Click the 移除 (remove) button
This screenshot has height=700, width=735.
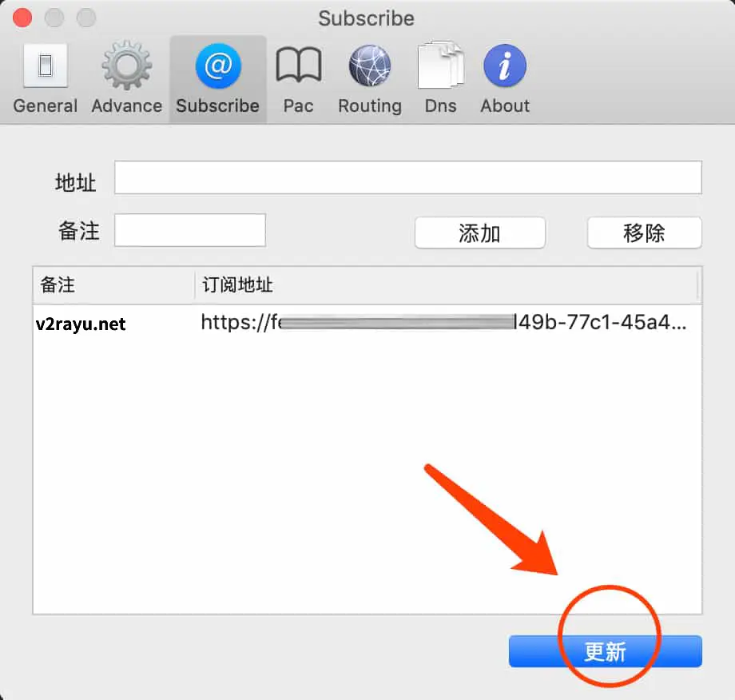pyautogui.click(x=645, y=233)
